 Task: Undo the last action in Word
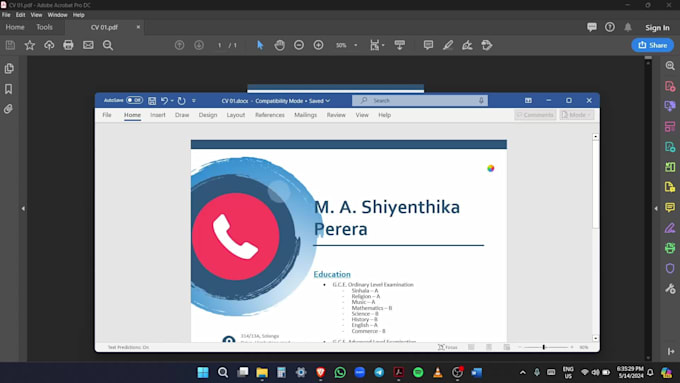[164, 101]
